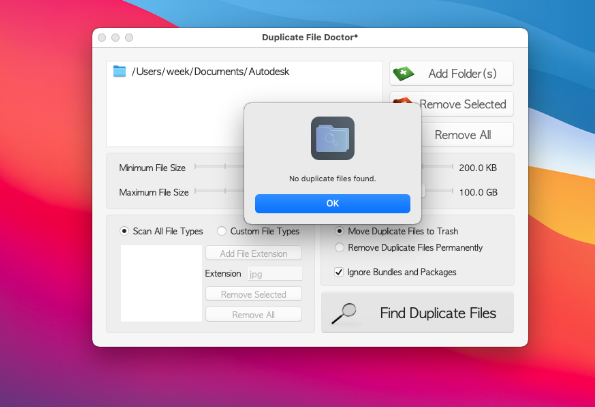Click Remove Selected under the Extension field
595x407 pixels.
253,294
